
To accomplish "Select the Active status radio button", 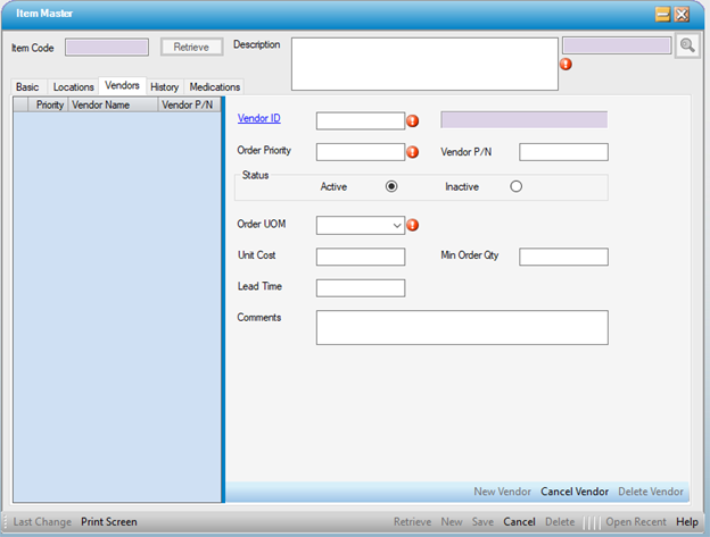I will [391, 186].
